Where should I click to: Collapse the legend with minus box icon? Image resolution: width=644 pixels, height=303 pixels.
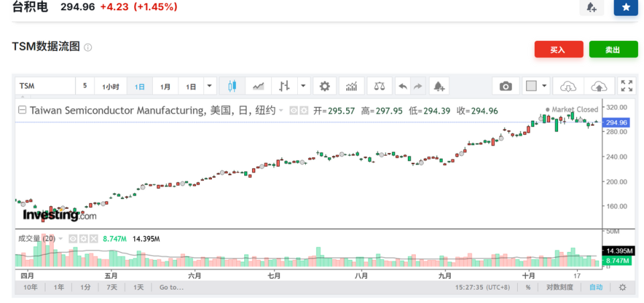pos(23,110)
